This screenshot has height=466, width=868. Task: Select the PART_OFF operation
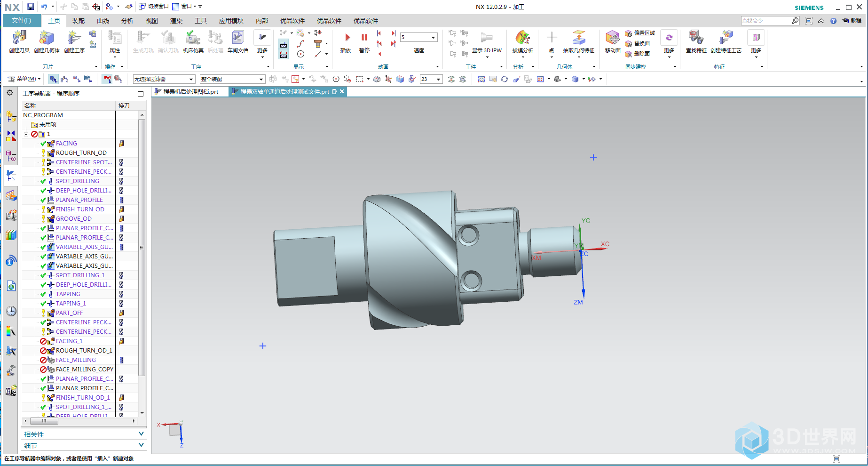[70, 313]
